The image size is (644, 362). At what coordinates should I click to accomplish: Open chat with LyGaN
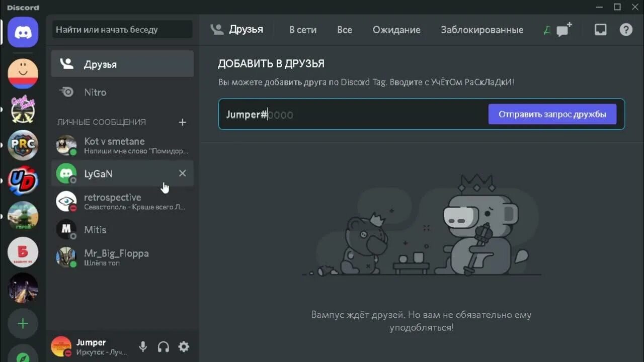click(x=122, y=173)
